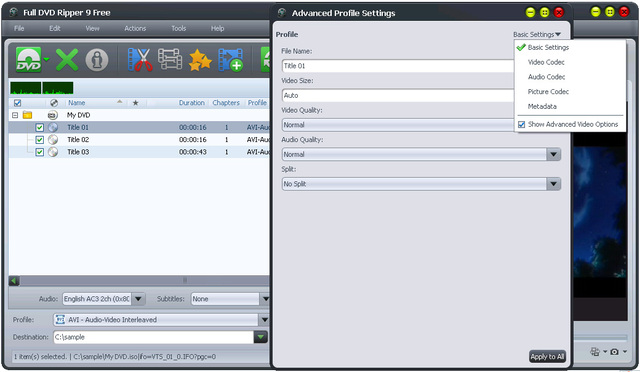
Task: Expand the Split dropdown
Action: pyautogui.click(x=553, y=184)
